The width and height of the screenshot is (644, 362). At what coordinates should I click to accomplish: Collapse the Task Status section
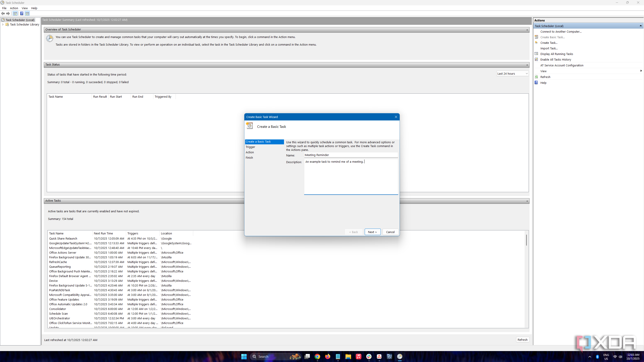(x=527, y=65)
